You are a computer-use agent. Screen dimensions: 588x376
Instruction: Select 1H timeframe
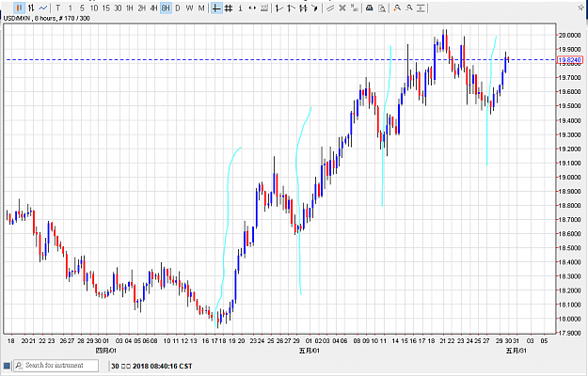tap(130, 8)
